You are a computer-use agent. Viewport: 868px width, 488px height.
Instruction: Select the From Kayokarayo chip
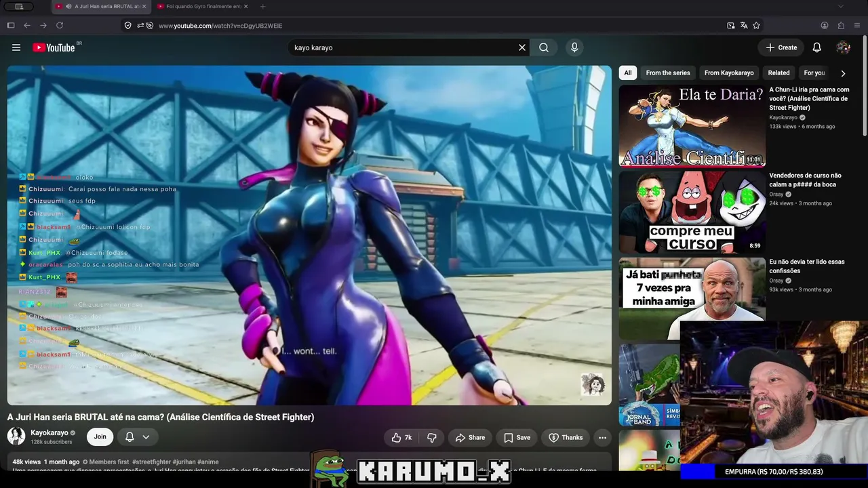tap(729, 73)
